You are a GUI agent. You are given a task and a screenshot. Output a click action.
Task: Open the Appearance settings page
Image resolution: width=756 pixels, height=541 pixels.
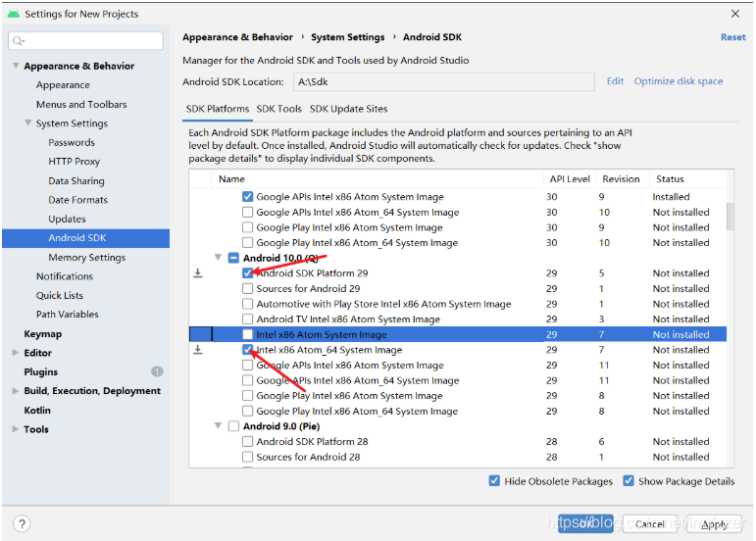[x=63, y=85]
